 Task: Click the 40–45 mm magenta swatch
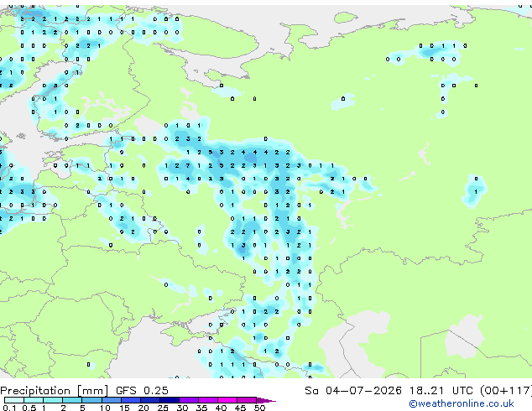227,400
